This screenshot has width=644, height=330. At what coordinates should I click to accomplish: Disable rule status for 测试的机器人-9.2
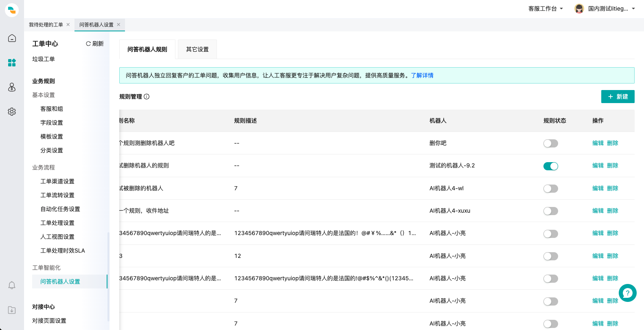click(x=550, y=166)
